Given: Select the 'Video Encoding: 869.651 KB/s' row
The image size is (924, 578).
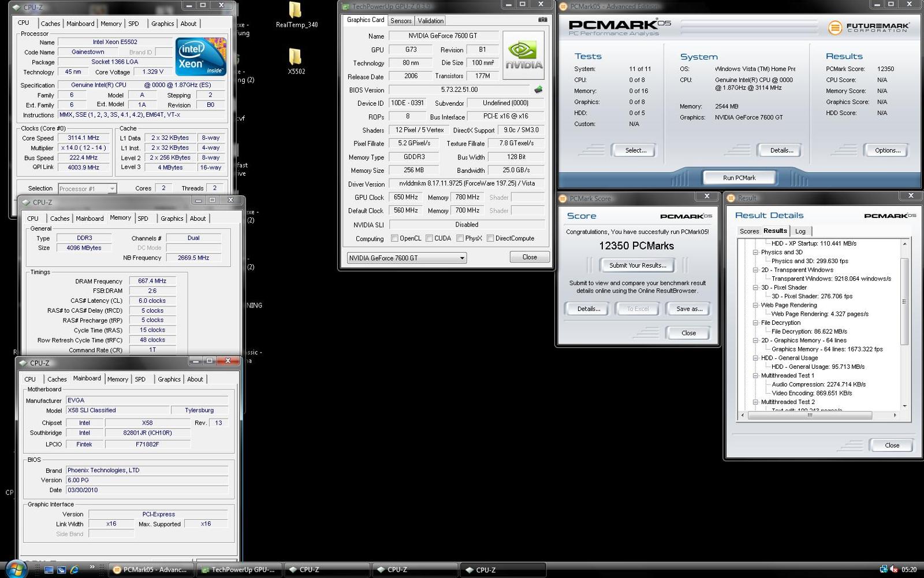Looking at the screenshot, I should pyautogui.click(x=812, y=393).
